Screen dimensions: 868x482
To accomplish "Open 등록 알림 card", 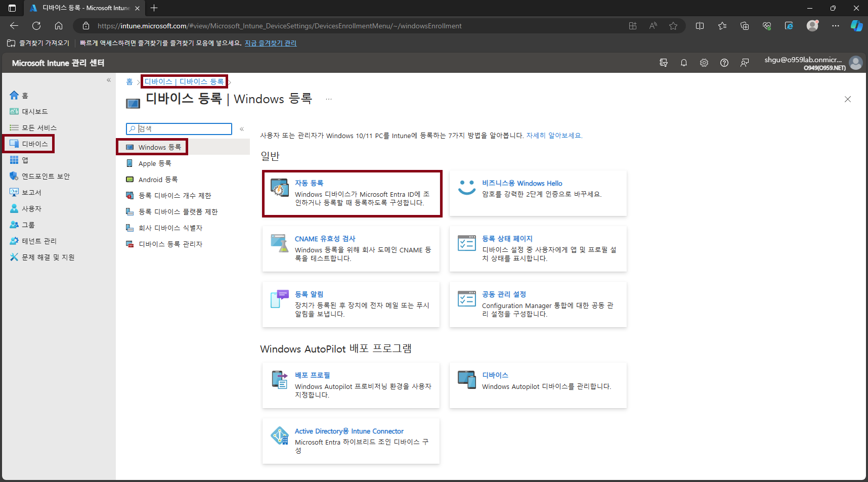I will [351, 304].
